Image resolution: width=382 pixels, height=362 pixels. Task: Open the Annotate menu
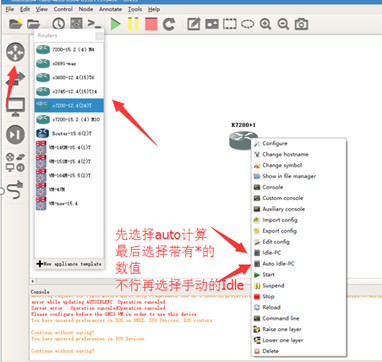(111, 9)
